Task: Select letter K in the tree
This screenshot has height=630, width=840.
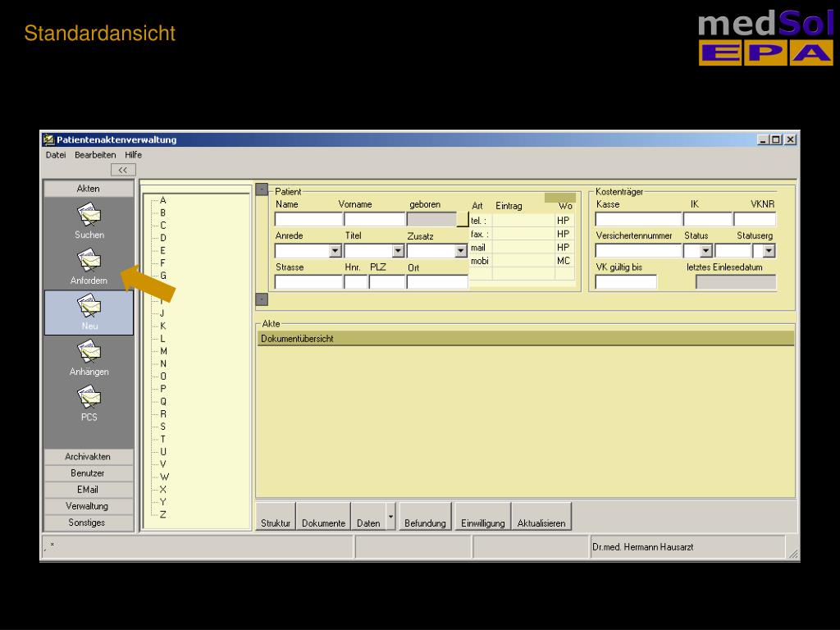Action: (x=163, y=326)
